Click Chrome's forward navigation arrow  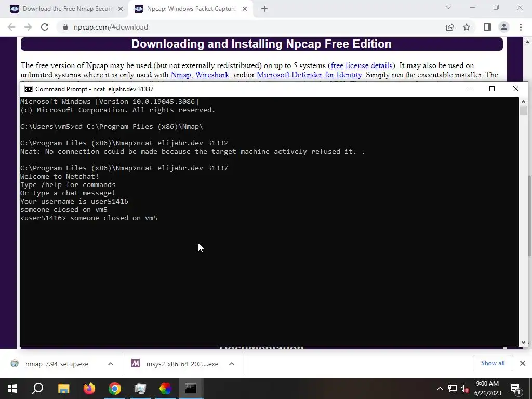(28, 27)
